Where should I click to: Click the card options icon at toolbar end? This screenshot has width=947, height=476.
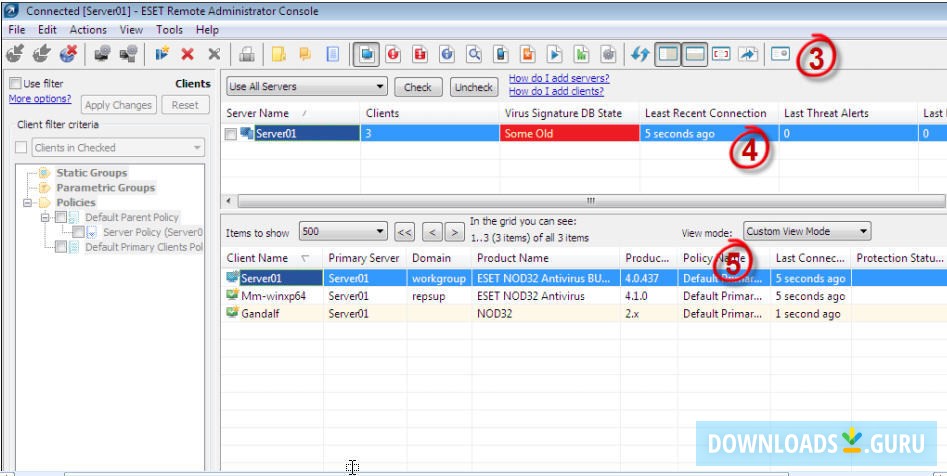point(780,54)
